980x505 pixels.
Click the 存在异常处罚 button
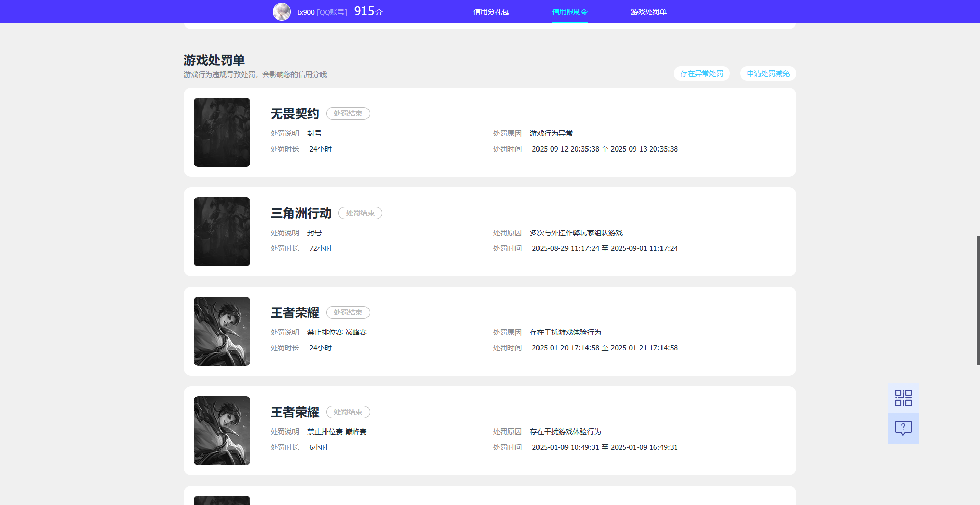[x=701, y=73]
